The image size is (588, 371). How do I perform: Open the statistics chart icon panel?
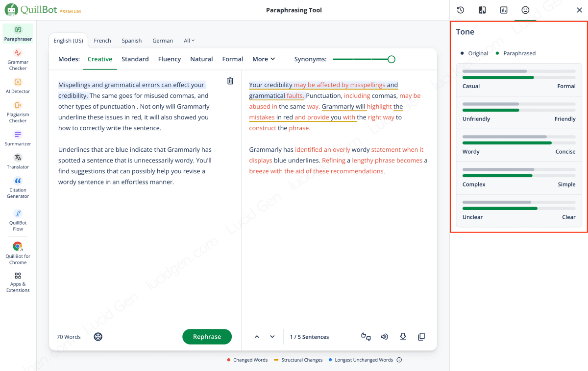point(504,10)
